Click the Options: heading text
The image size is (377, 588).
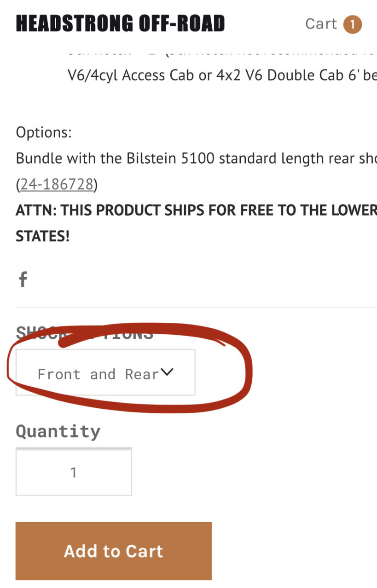pyautogui.click(x=44, y=133)
